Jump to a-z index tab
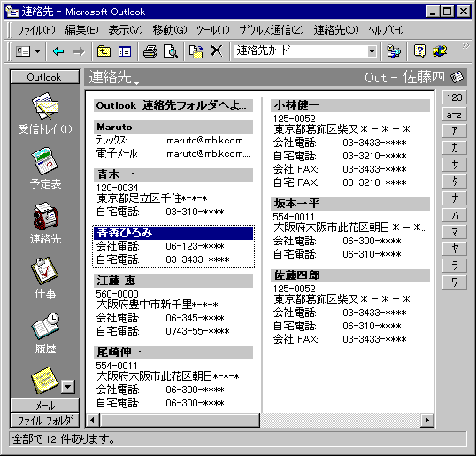The image size is (476, 456). [454, 114]
